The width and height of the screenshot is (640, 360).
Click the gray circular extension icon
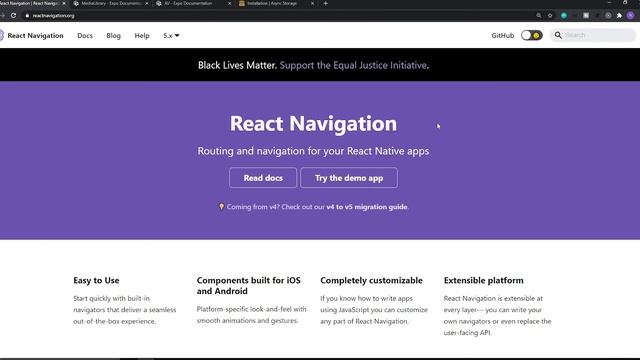tap(608, 16)
